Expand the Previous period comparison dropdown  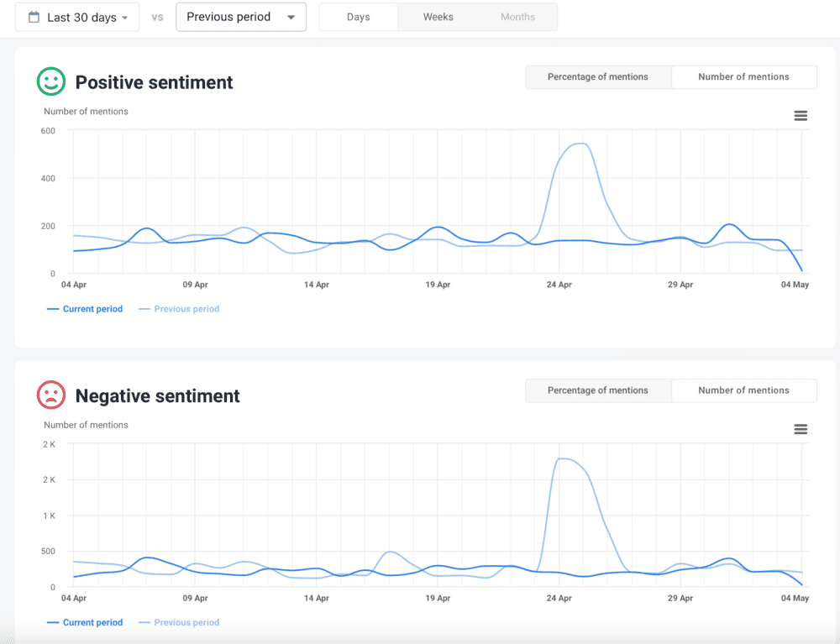241,17
